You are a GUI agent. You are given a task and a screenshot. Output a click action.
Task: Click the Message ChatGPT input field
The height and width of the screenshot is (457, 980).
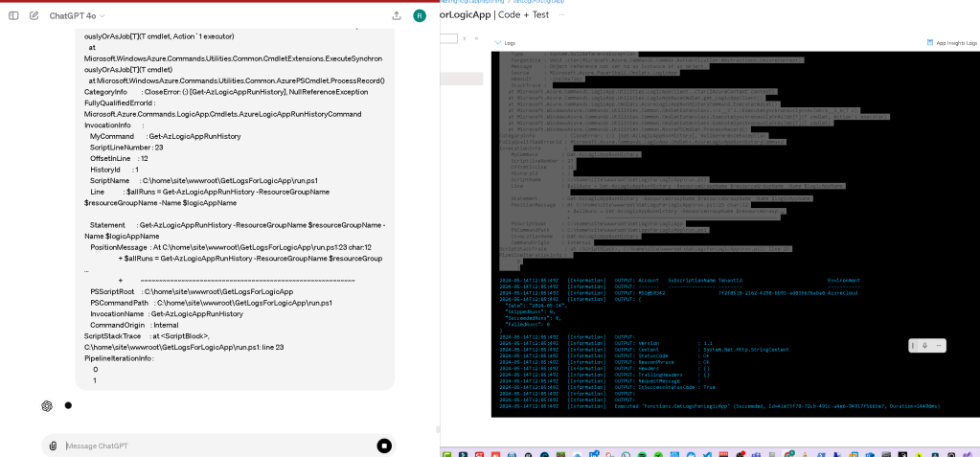(218, 446)
